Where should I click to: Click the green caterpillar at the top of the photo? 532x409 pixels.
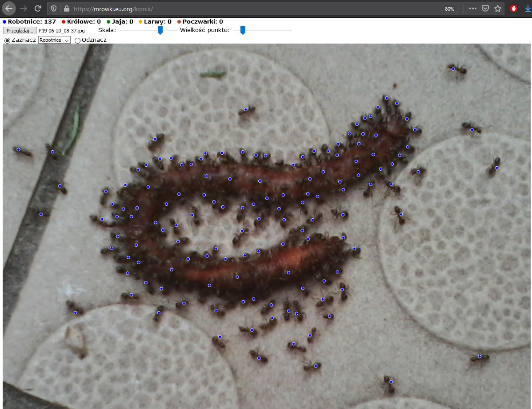(213, 74)
